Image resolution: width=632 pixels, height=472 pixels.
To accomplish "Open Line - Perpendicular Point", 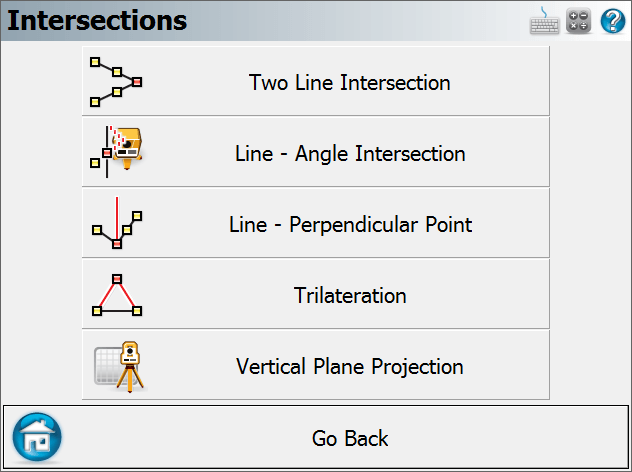I will point(316,223).
